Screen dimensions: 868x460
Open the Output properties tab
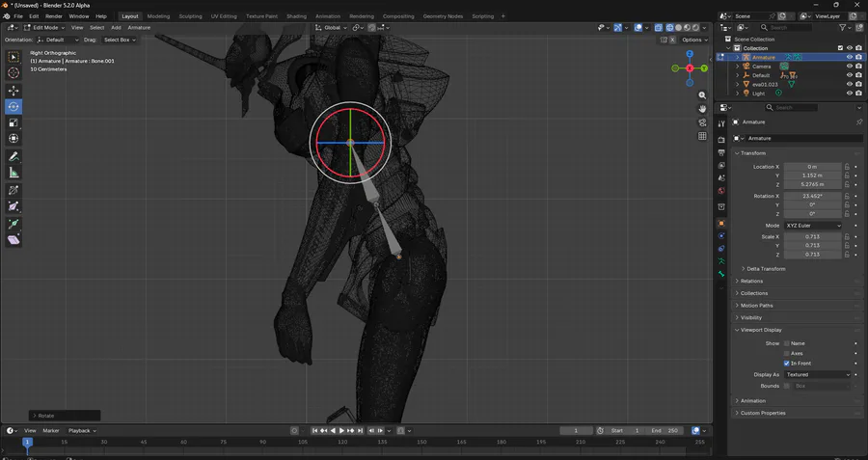pos(721,152)
